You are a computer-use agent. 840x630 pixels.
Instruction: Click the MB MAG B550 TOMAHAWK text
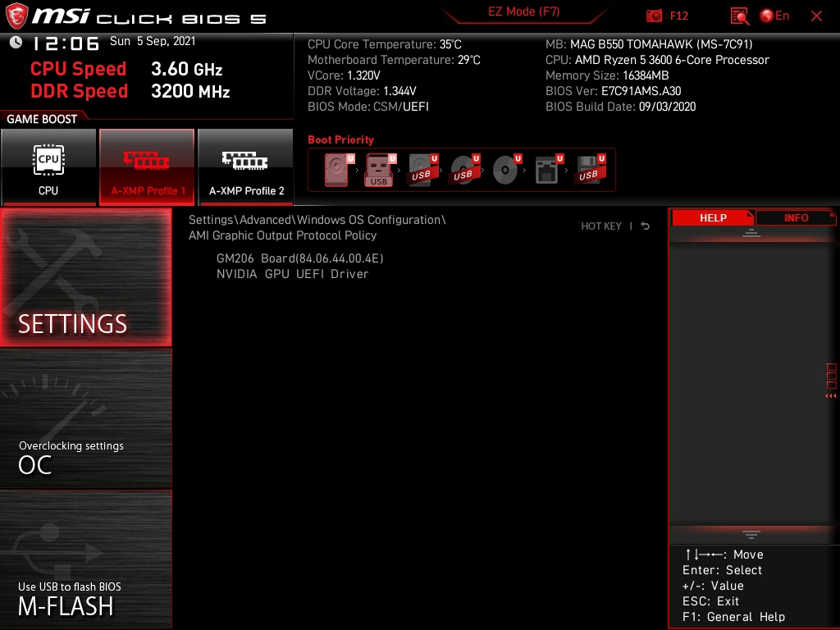(649, 44)
